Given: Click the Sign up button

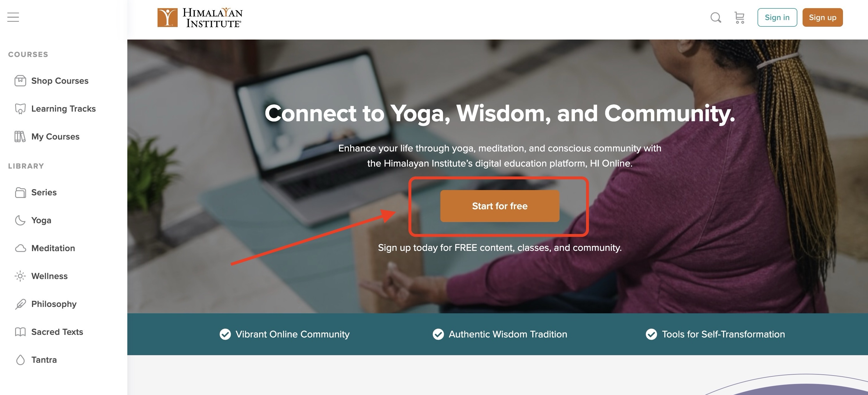Looking at the screenshot, I should (823, 17).
